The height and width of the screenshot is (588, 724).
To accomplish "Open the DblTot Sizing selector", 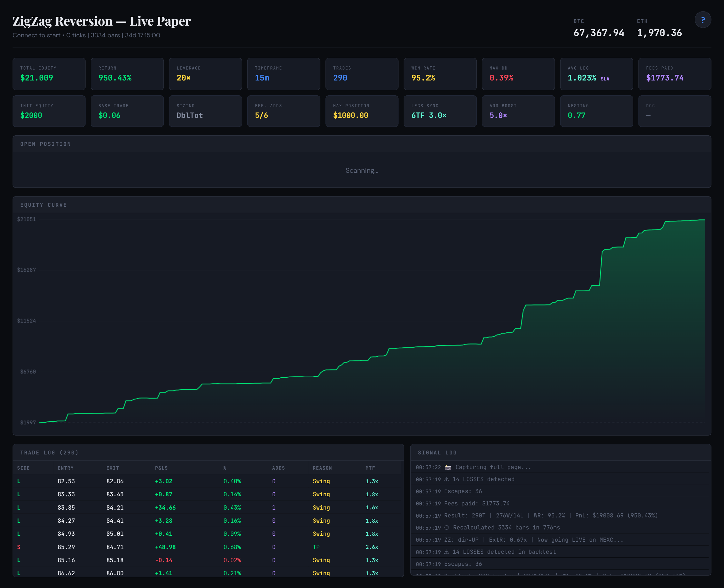I will pyautogui.click(x=205, y=111).
